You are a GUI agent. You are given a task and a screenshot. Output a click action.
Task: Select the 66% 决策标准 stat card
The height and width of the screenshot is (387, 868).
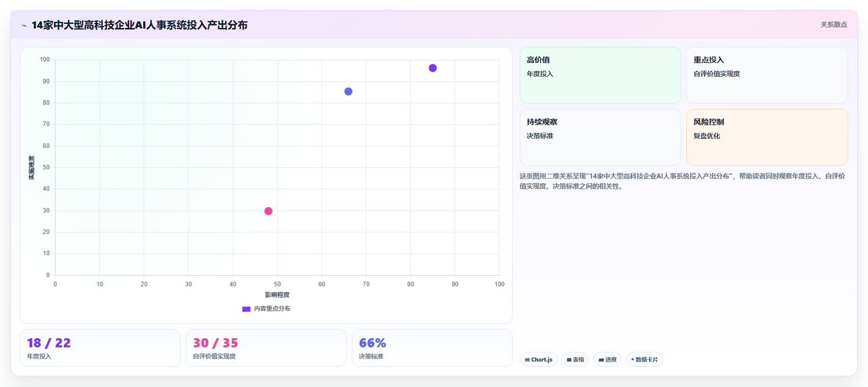tap(432, 348)
